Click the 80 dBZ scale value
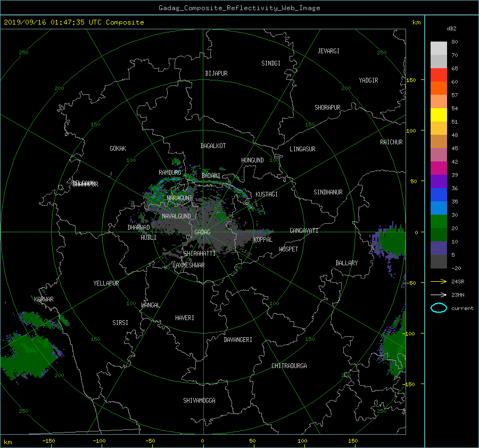This screenshot has height=448, width=479. [455, 42]
